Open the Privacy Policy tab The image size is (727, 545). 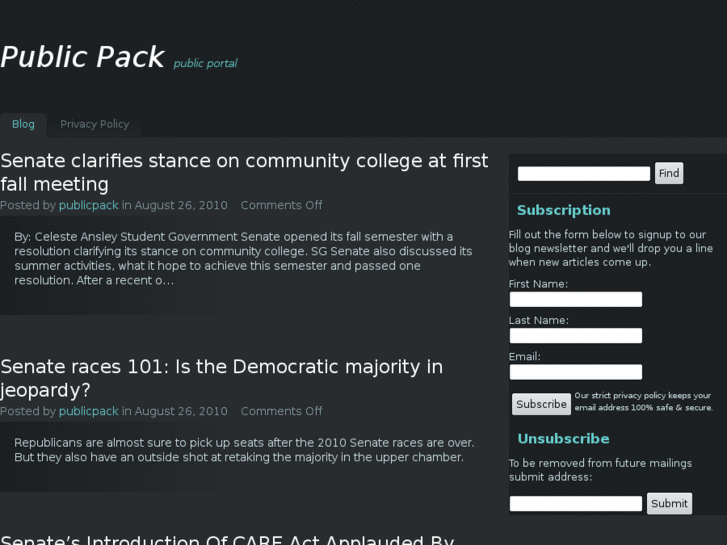(95, 125)
